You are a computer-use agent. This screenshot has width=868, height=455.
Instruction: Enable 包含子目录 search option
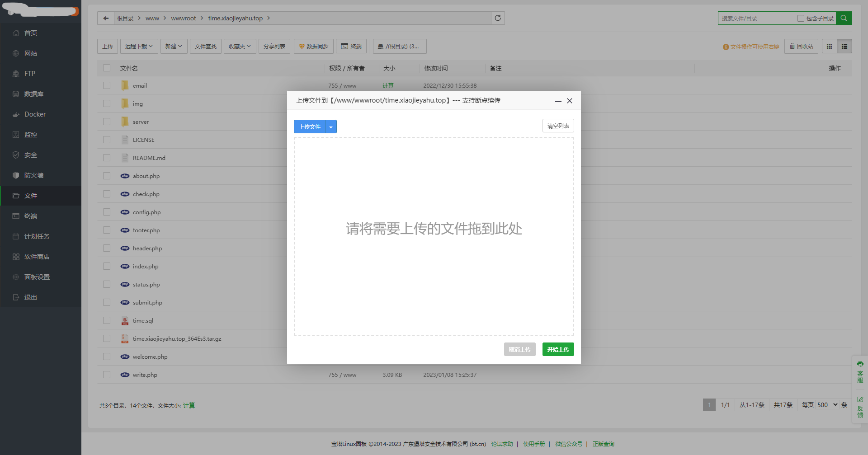pos(801,18)
